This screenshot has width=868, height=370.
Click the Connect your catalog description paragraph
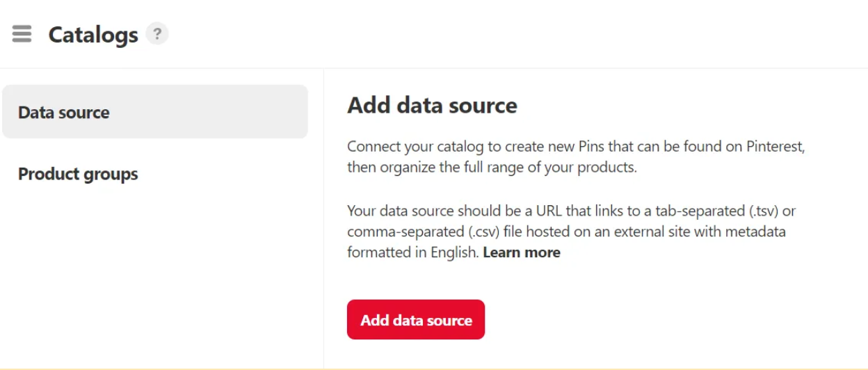[x=575, y=157]
